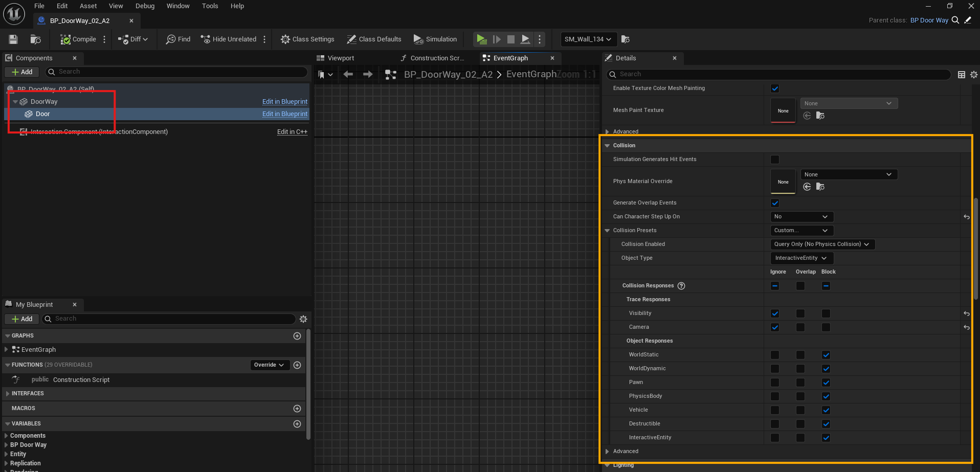Open Object Type InteractiveEntity dropdown

click(x=801, y=258)
